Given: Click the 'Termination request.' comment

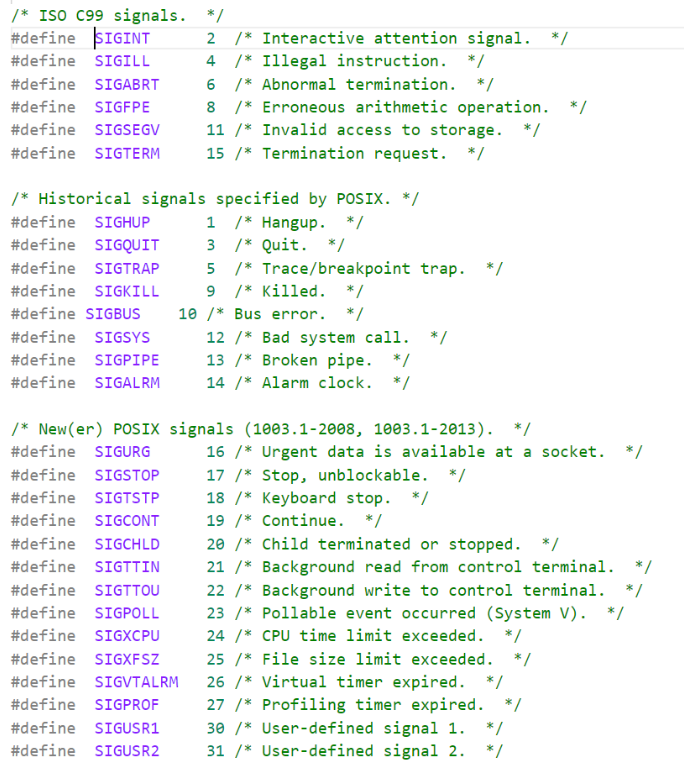Looking at the screenshot, I should pos(359,153).
